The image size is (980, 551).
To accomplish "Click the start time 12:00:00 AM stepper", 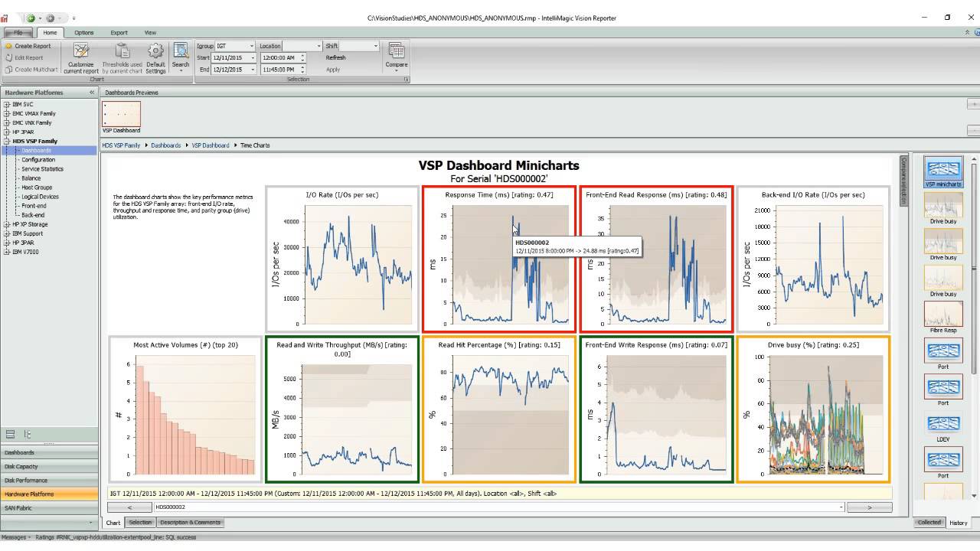I will [x=302, y=57].
